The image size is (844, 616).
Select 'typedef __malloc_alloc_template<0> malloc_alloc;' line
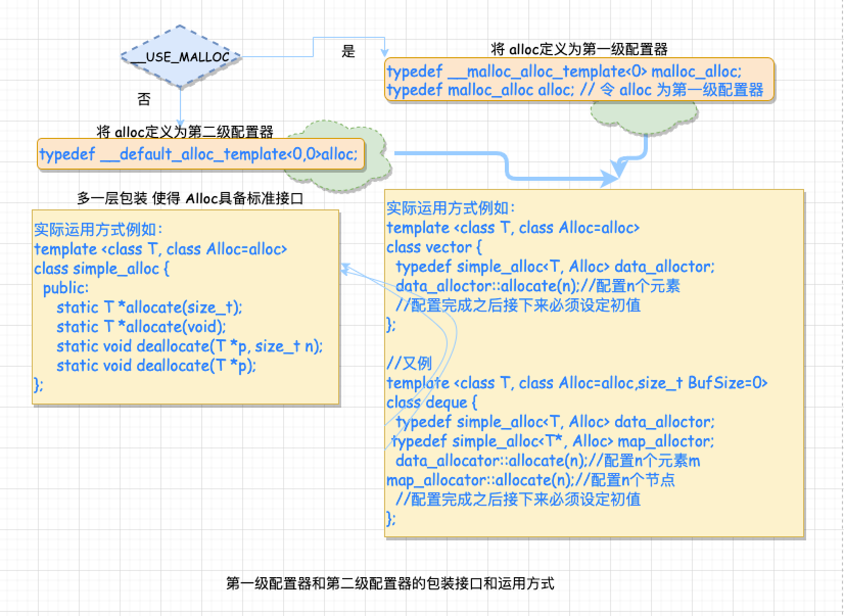click(564, 71)
